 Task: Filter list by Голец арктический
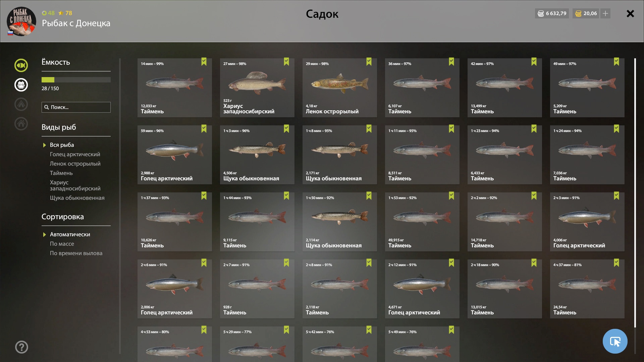75,154
